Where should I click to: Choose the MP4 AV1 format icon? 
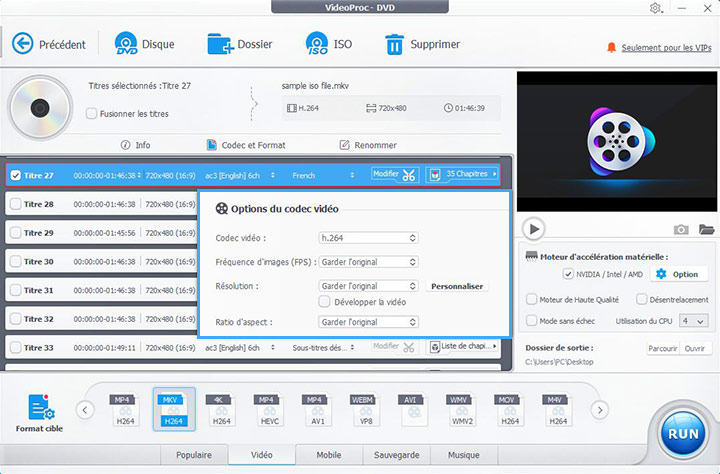click(318, 409)
